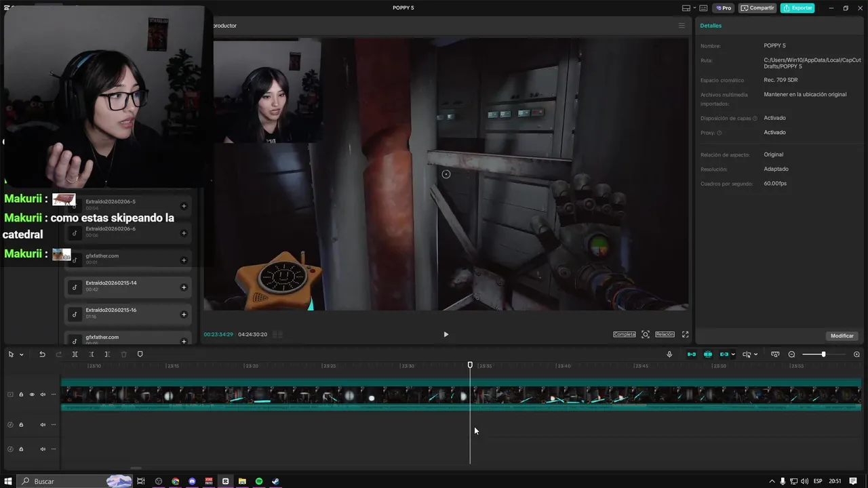This screenshot has width=868, height=488.
Task: Open more options for second audio track
Action: [54, 449]
